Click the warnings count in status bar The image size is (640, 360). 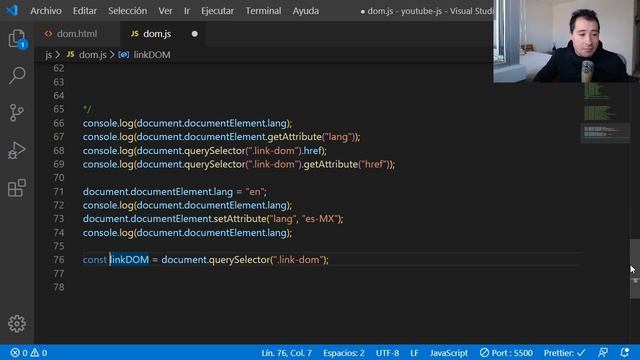click(39, 353)
